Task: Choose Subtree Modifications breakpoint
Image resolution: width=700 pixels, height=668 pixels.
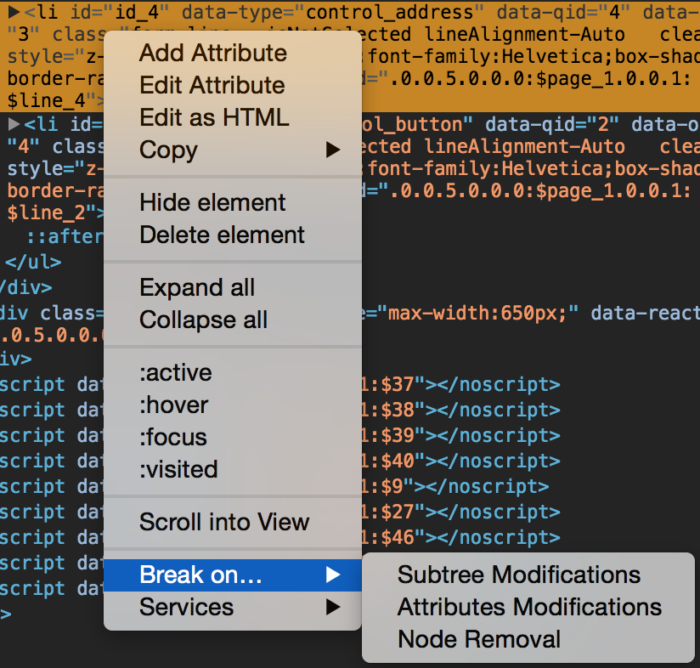Action: [519, 575]
